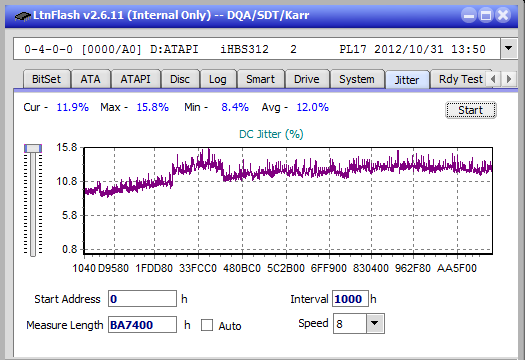Image resolution: width=525 pixels, height=360 pixels.
Task: Close the LtnFlash window
Action: point(503,15)
